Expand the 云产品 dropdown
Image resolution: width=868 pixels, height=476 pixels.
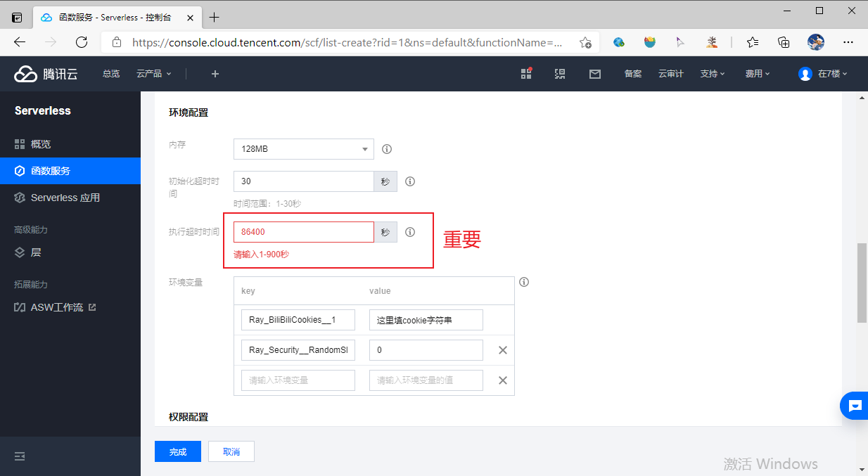153,73
